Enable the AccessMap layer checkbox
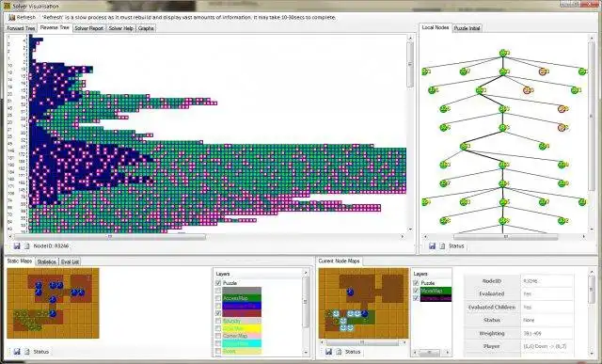602x364 pixels. (x=218, y=298)
